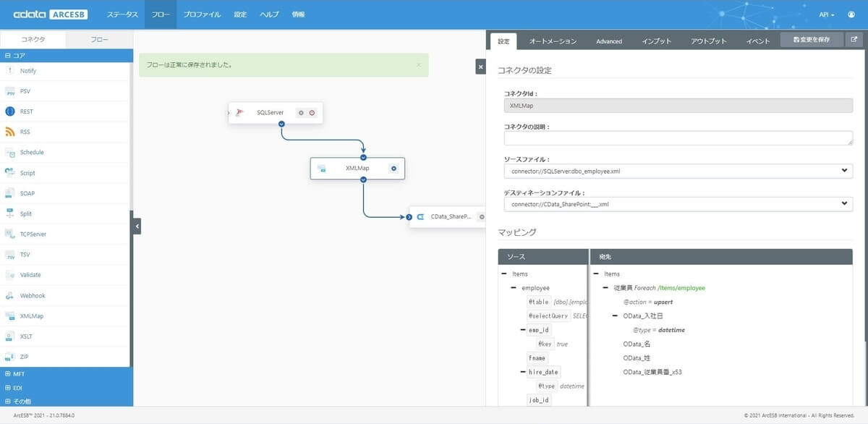This screenshot has height=424, width=868.
Task: Click SQLServer node red clock icon
Action: [x=312, y=113]
